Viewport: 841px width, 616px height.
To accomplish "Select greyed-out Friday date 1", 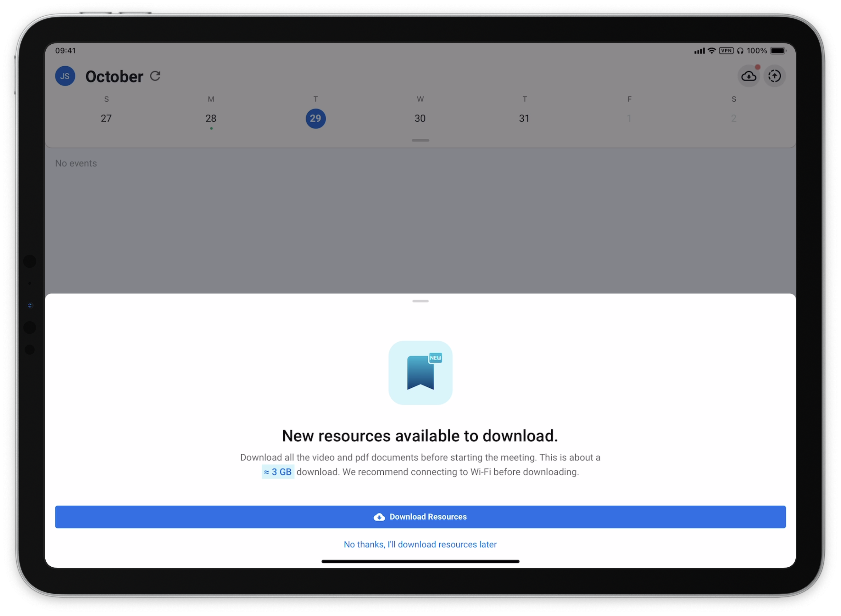I will pyautogui.click(x=629, y=118).
